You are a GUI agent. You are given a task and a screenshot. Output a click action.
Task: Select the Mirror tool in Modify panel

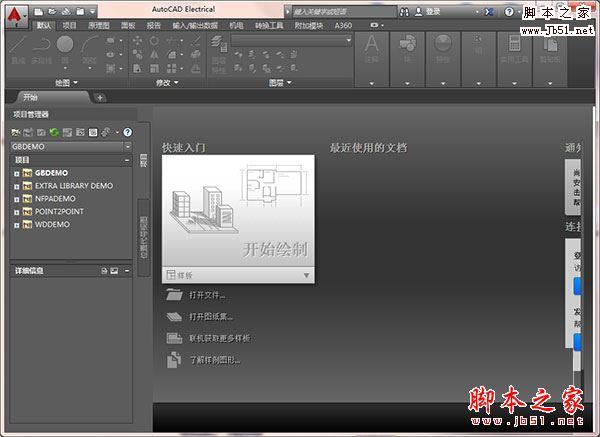(154, 55)
